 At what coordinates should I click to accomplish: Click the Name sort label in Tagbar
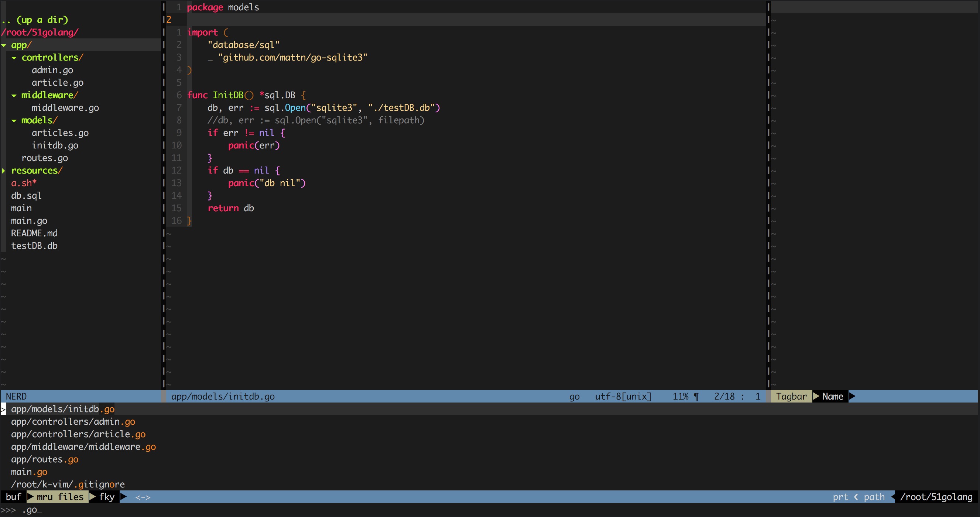coord(832,396)
